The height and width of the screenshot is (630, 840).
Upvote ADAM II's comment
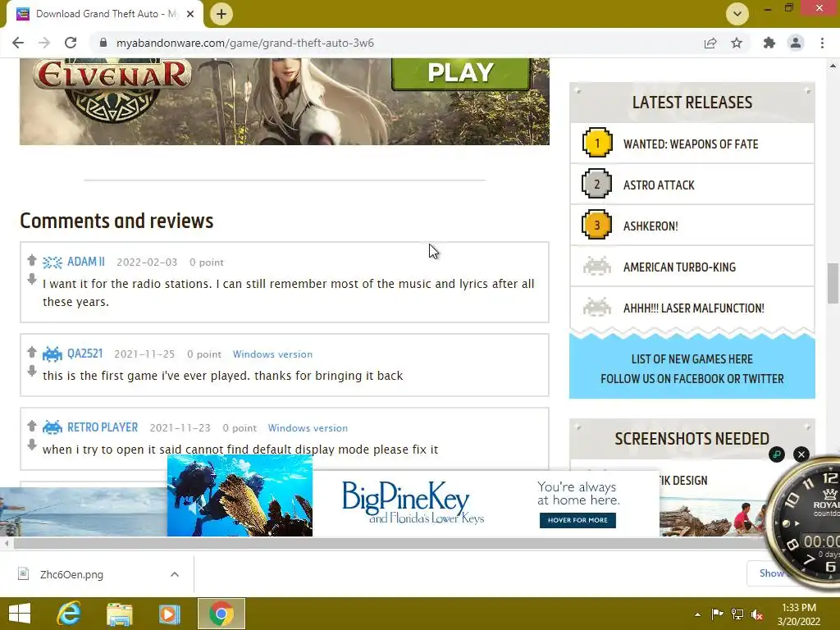point(32,260)
